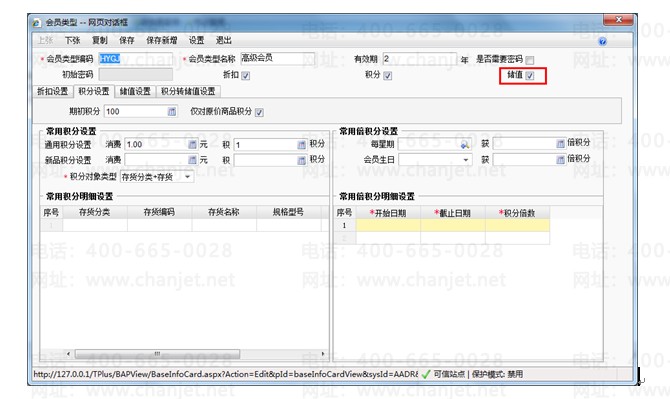This screenshot has width=670, height=399.
Task: Toggle the 是否需要密码 checkbox
Action: pos(530,60)
